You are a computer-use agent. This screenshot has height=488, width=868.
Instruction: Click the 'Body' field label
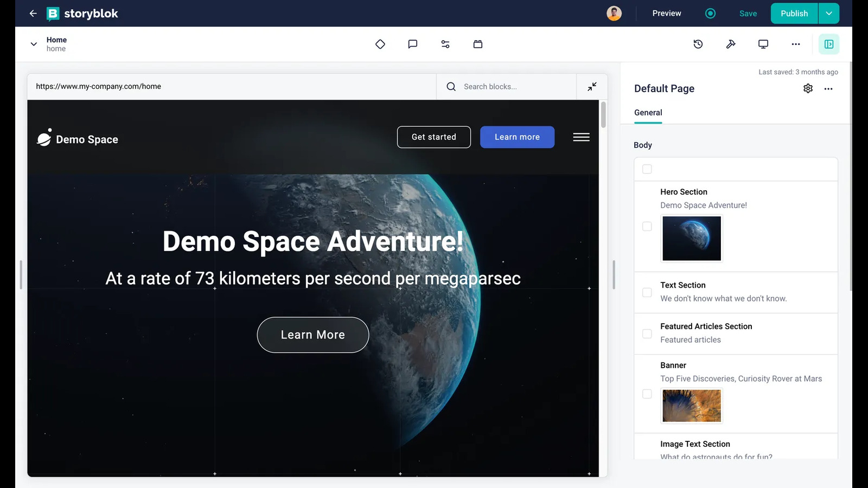tap(643, 145)
